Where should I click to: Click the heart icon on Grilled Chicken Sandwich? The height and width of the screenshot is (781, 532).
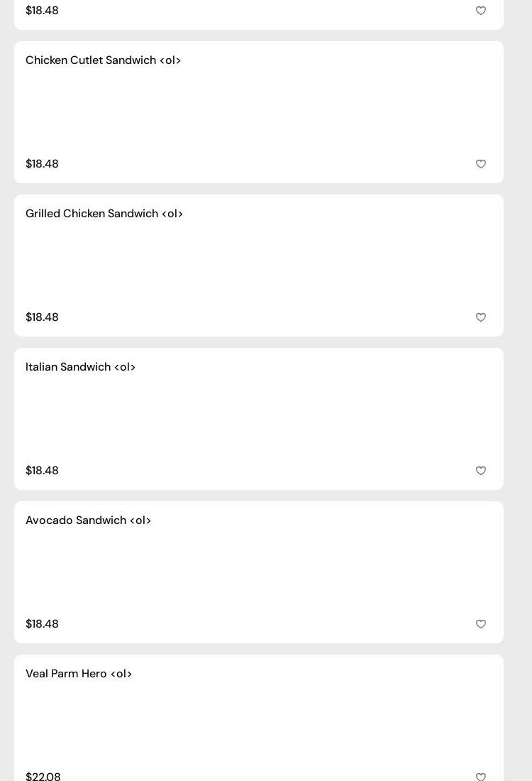(481, 317)
